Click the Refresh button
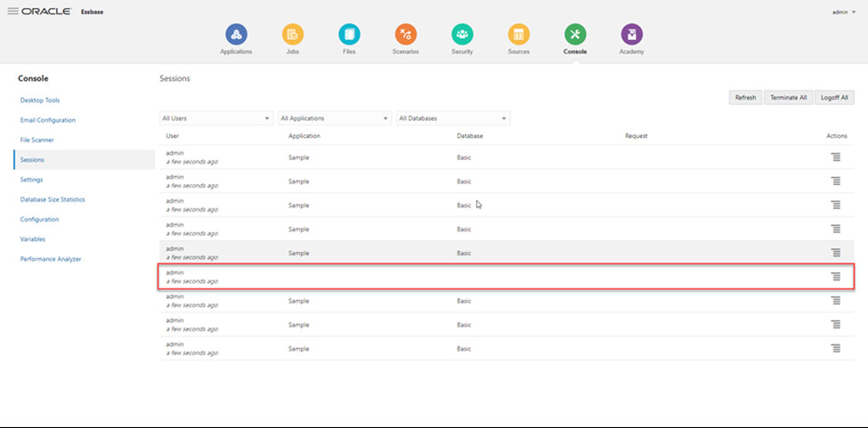Image resolution: width=868 pixels, height=428 pixels. coord(745,97)
